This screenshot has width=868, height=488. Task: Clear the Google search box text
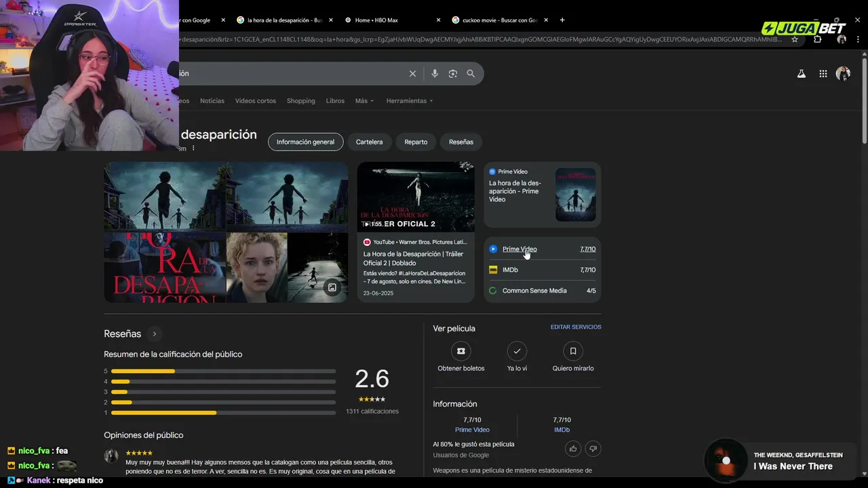point(412,73)
